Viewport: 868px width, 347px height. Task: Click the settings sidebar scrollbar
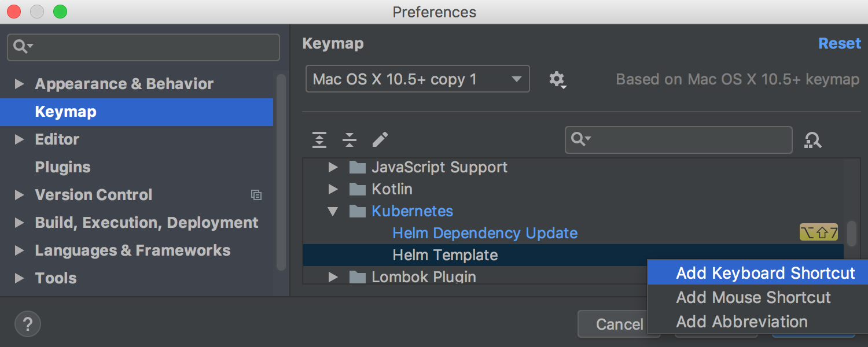(281, 172)
